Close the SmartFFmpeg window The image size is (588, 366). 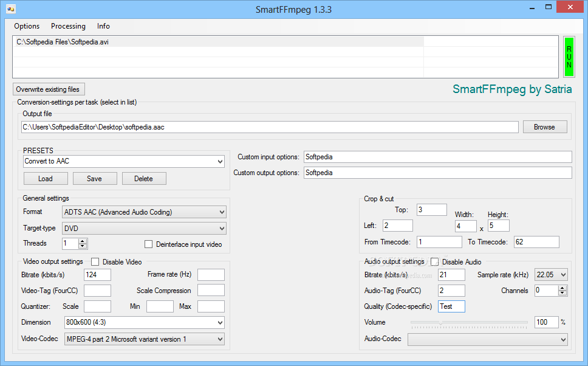[x=570, y=7]
